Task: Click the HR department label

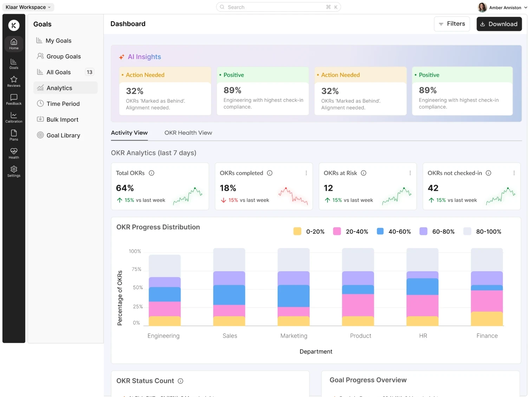Action: point(423,336)
